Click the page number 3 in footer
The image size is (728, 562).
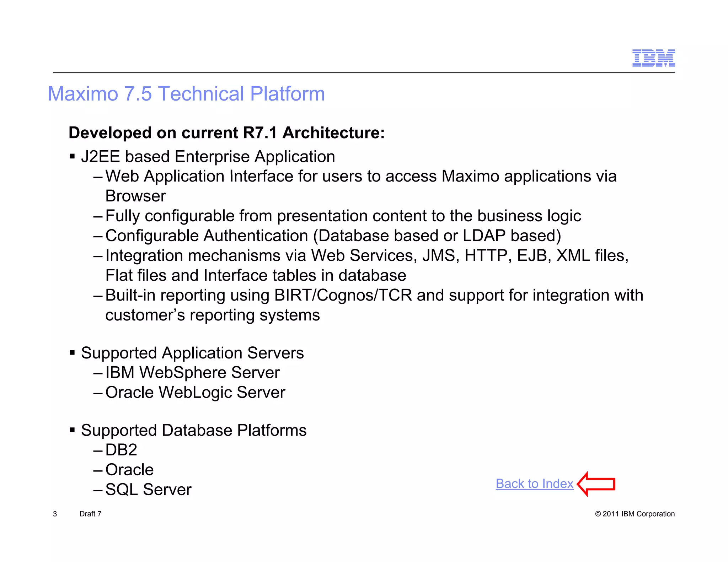[x=55, y=514]
